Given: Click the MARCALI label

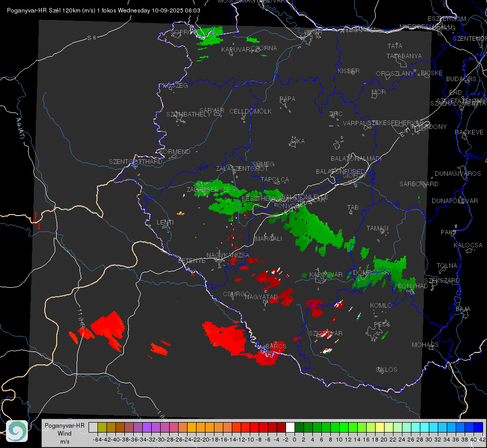Looking at the screenshot, I should 269,239.
